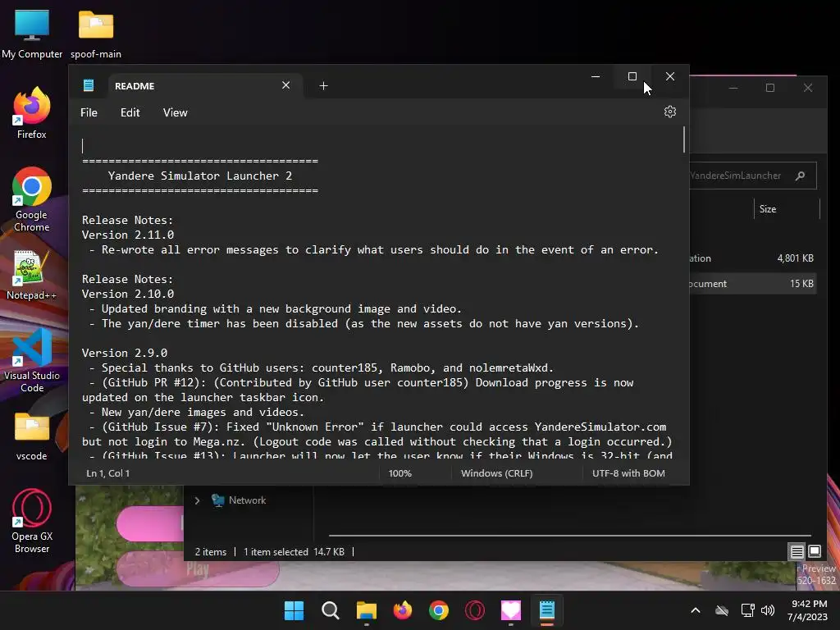Open vscode folder on desktop
This screenshot has height=630, width=840.
click(x=32, y=436)
